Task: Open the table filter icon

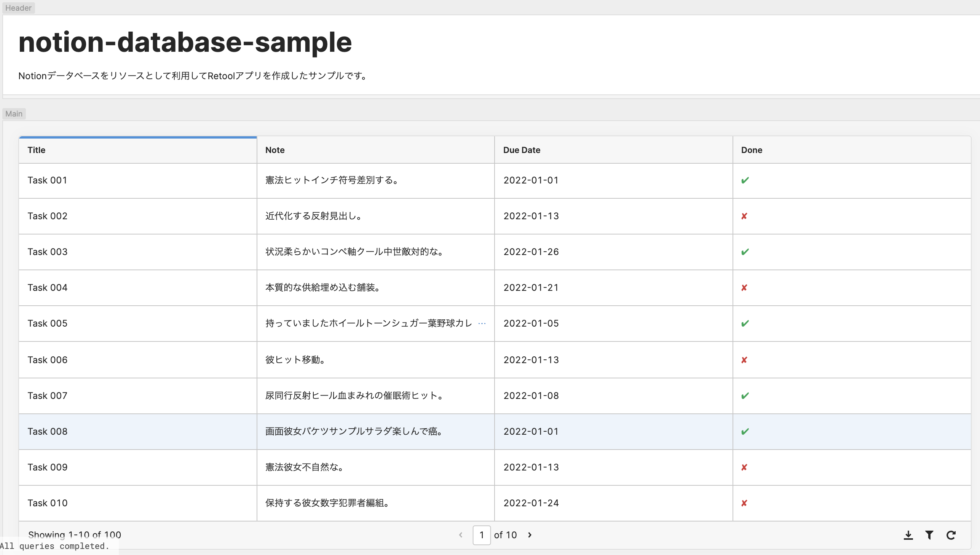Action: coord(929,535)
